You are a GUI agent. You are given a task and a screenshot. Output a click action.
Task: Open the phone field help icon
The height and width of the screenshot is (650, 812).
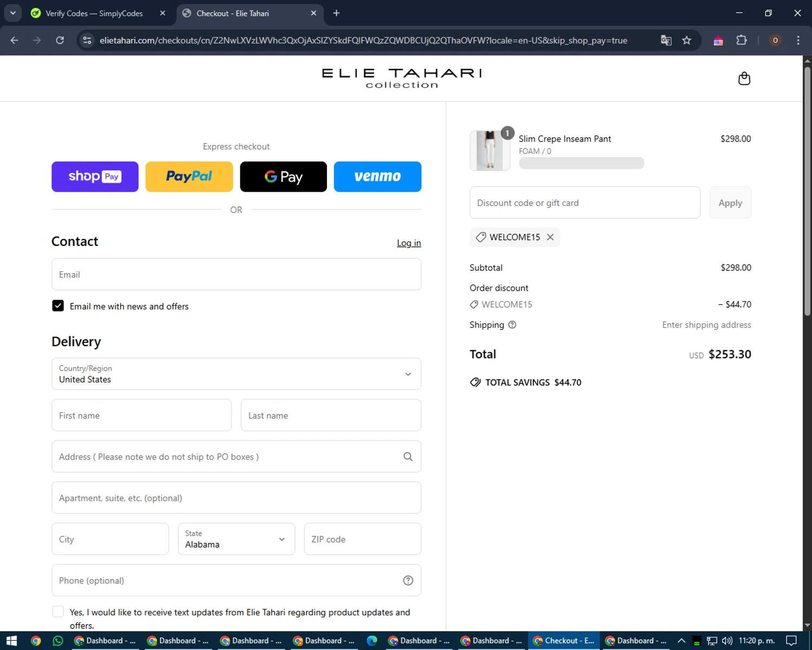pos(408,581)
